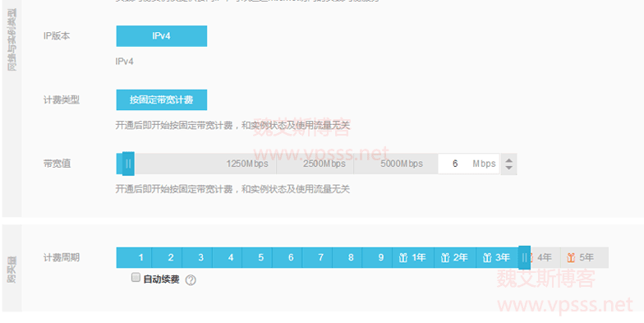This screenshot has height=323, width=644.
Task: Click the 购买量 section side label
Action: click(x=11, y=270)
